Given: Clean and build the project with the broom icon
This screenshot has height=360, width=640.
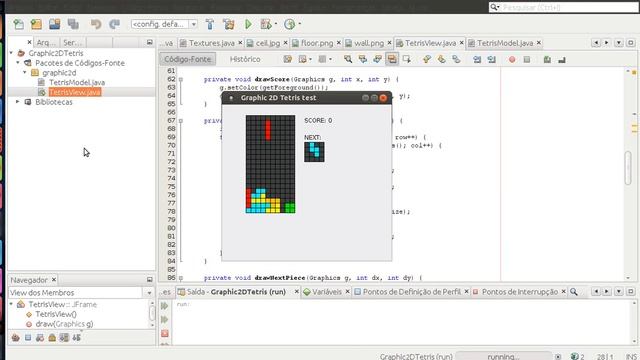Looking at the screenshot, I should point(229,24).
